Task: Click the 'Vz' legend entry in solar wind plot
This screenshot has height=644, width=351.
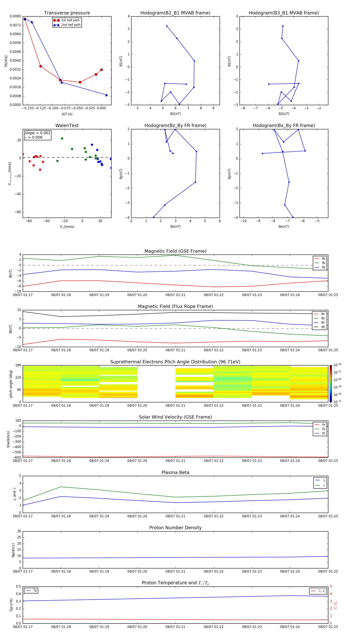Action: click(320, 433)
